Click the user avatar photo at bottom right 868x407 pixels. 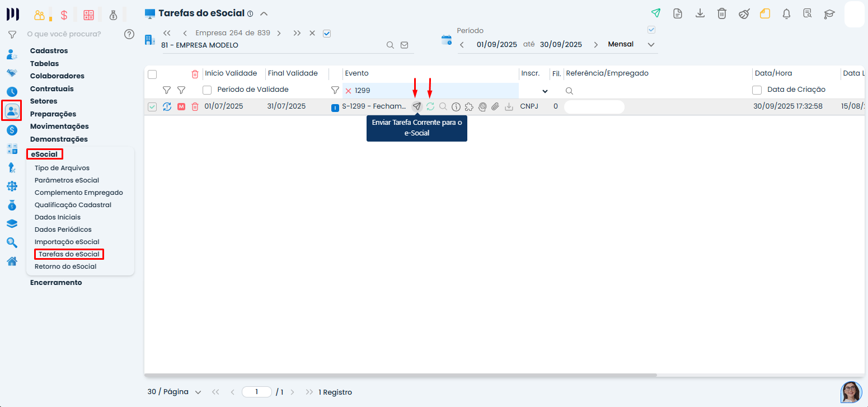(851, 392)
